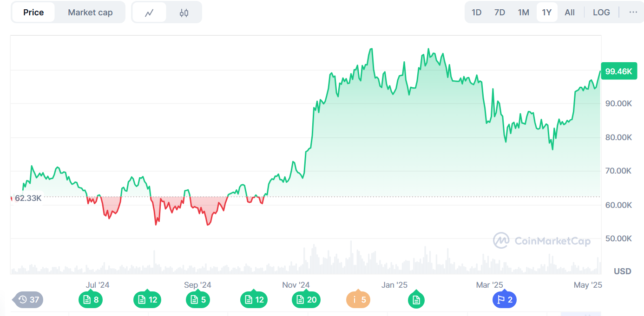Open the news marker with 8 articles

(x=91, y=300)
